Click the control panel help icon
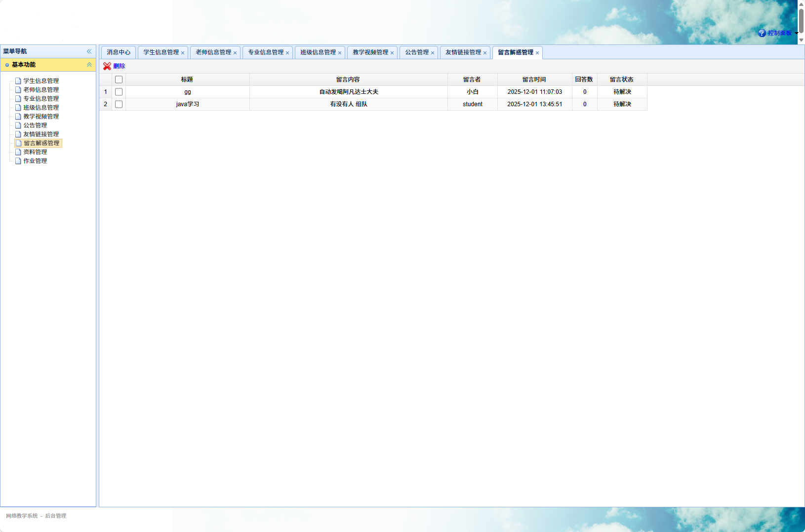This screenshot has width=805, height=532. 762,33
